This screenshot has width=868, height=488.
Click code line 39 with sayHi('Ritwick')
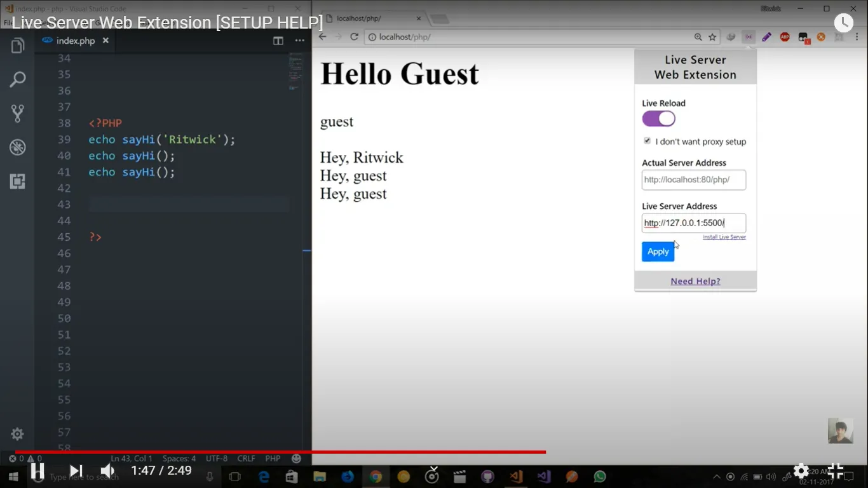pyautogui.click(x=162, y=139)
